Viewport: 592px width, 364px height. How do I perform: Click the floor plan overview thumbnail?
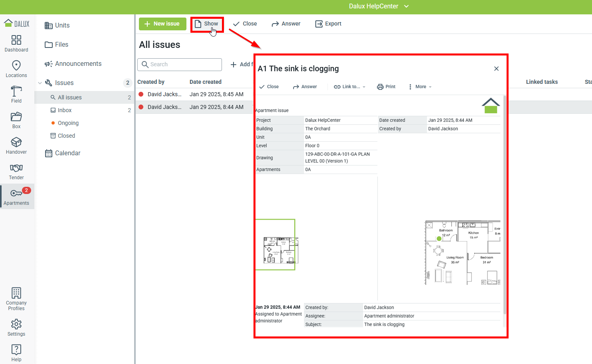275,245
